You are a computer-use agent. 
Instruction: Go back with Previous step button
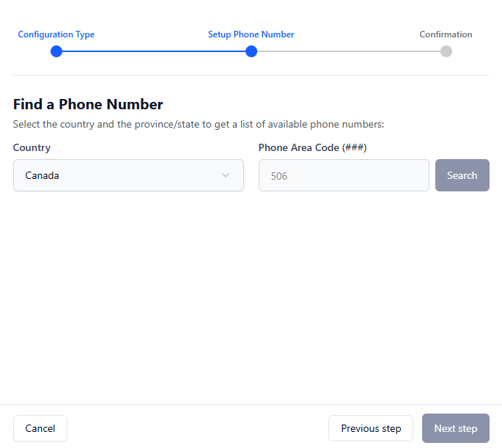pos(371,428)
